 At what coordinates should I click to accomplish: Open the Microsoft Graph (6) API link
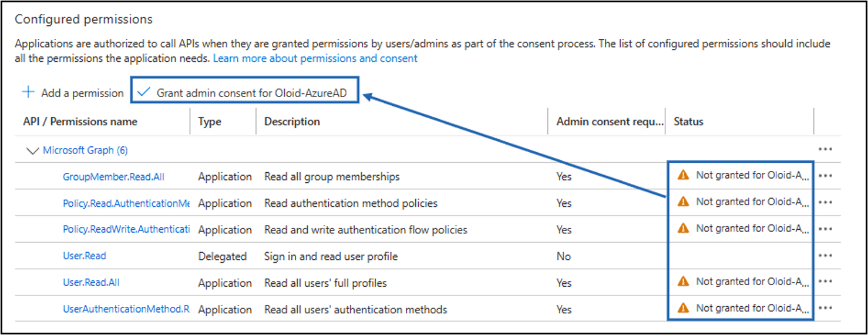point(85,150)
